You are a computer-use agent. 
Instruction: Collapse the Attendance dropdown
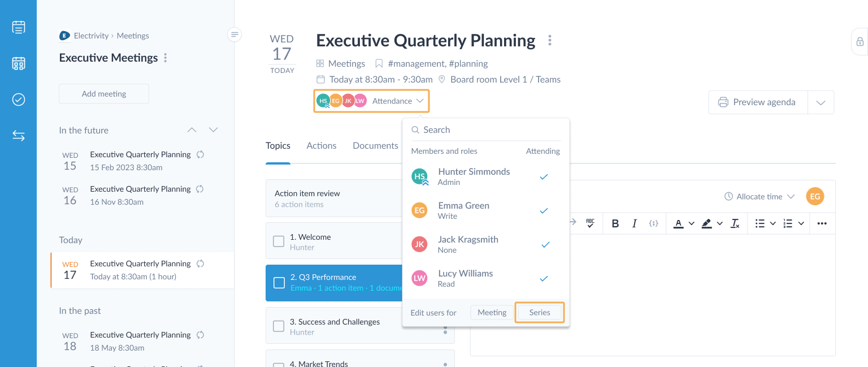point(398,101)
